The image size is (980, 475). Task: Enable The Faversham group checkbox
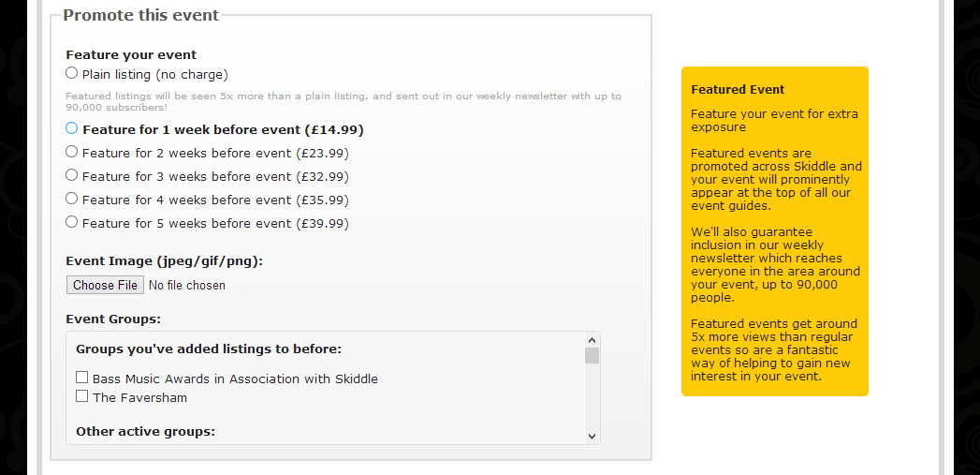pos(82,396)
